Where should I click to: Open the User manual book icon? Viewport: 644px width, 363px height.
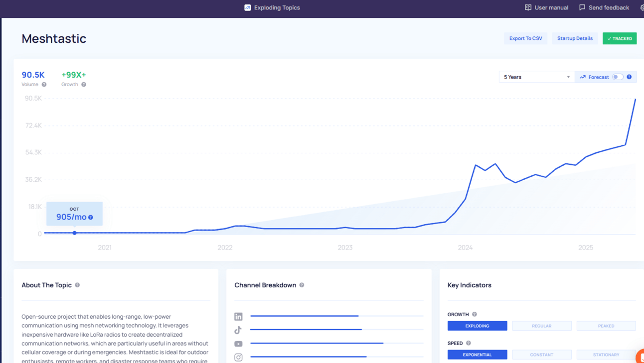pyautogui.click(x=528, y=7)
